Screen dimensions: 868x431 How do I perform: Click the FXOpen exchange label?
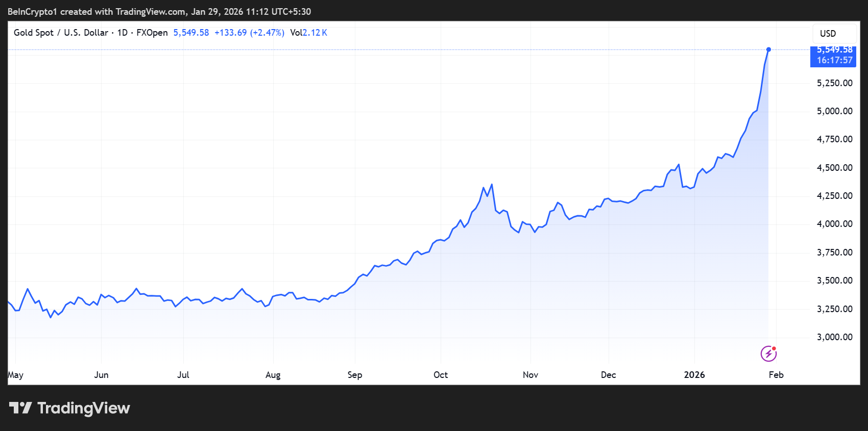click(x=152, y=33)
